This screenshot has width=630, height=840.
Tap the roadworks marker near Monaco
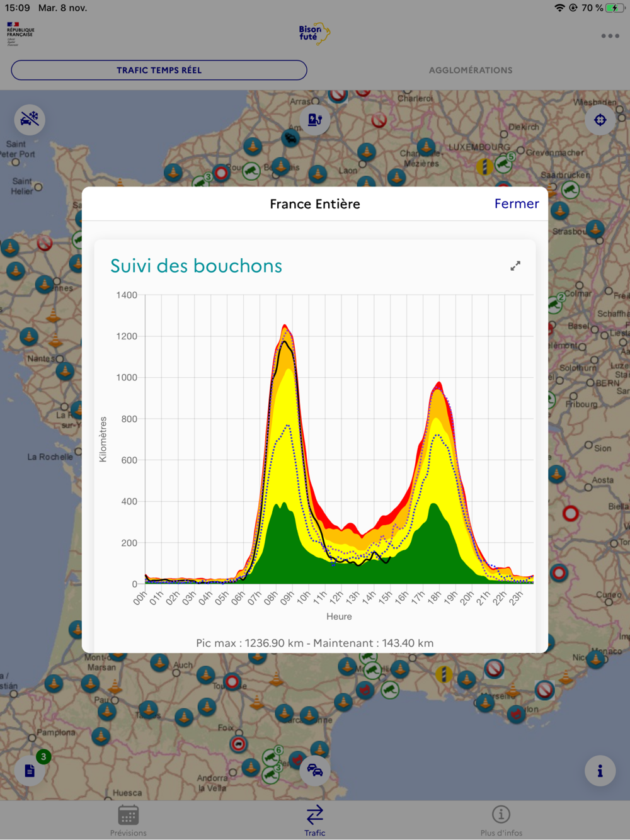point(595,659)
